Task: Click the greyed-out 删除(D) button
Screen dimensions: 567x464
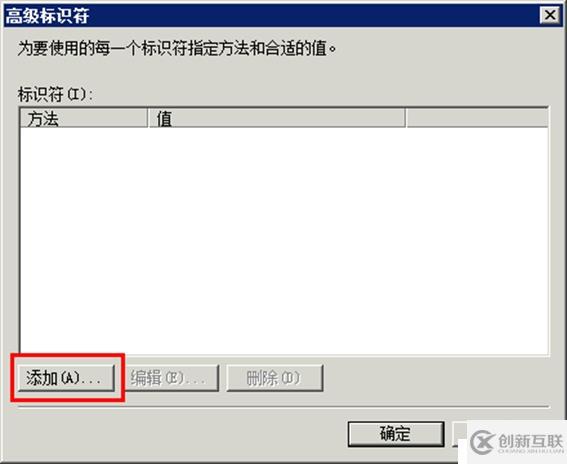Action: (x=274, y=378)
